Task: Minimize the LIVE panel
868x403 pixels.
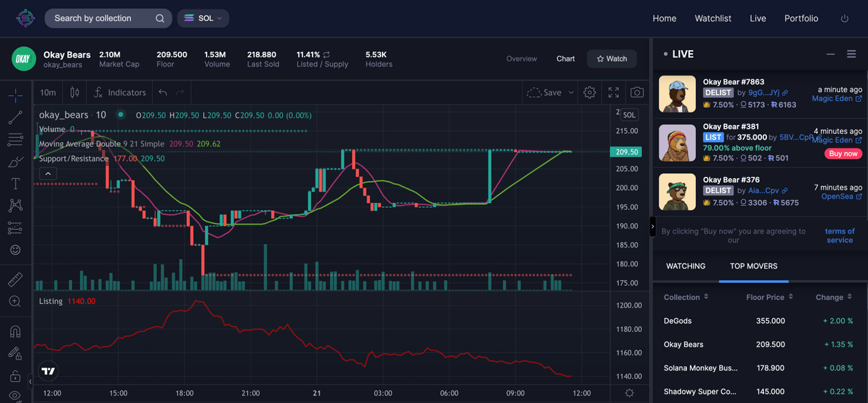Action: pyautogui.click(x=830, y=55)
